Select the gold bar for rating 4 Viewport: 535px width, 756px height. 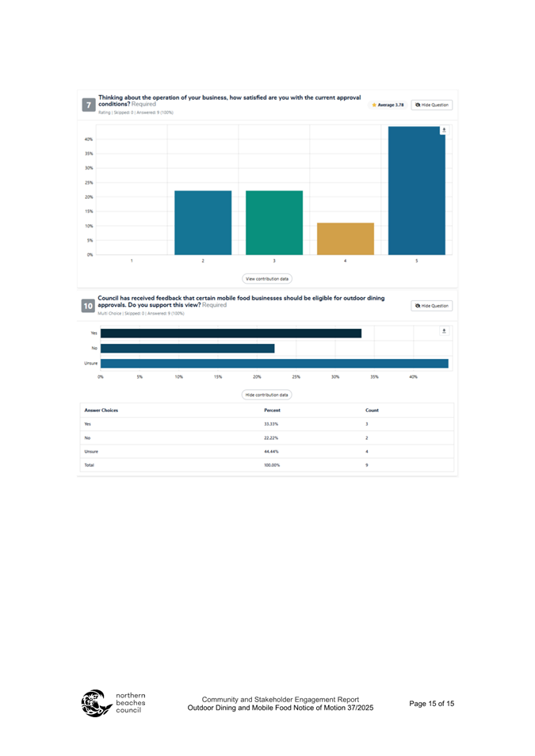346,239
